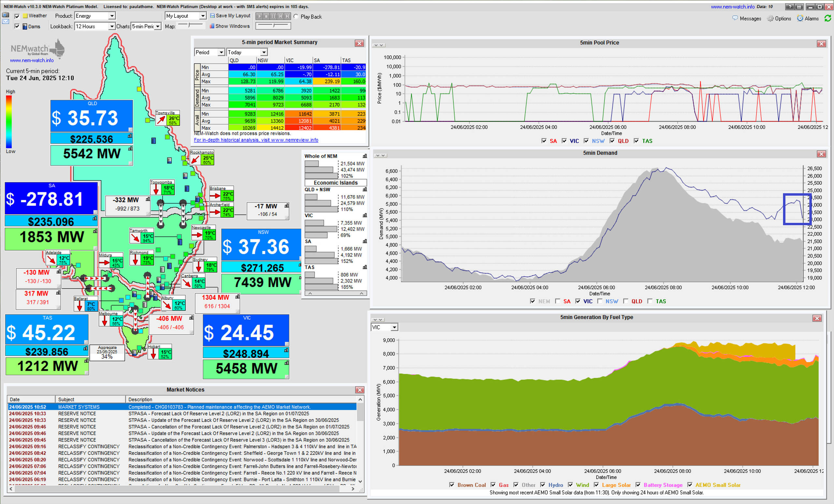The height and width of the screenshot is (504, 834).
Task: Select the 24/06/2025 10:52 MARKET SYSTEMS notice
Action: (182, 407)
